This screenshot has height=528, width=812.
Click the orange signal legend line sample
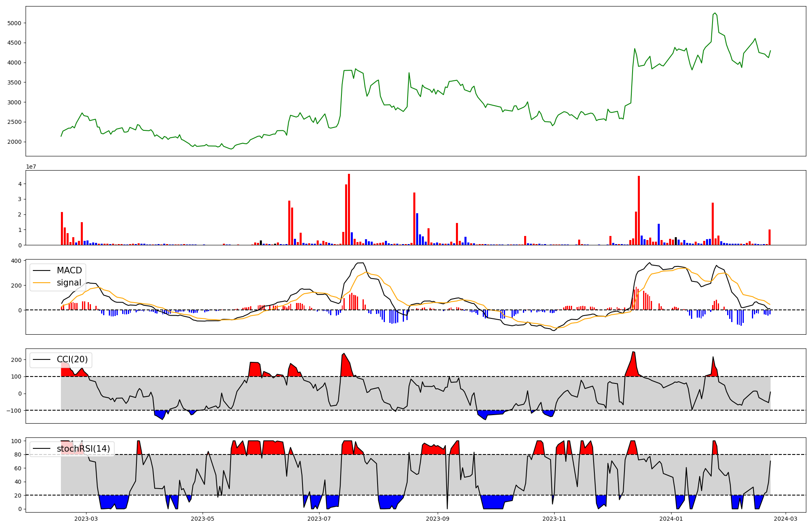click(41, 283)
